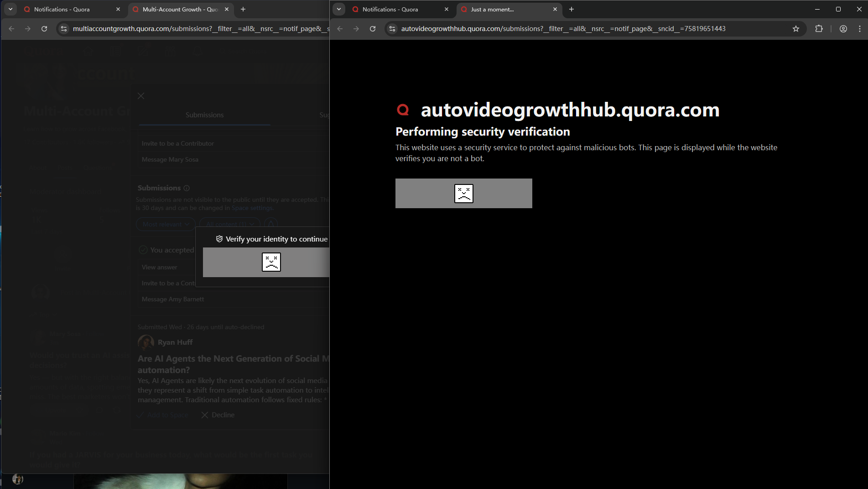Choose View answer menu option
Viewport: 868px width, 489px height.
pyautogui.click(x=159, y=267)
